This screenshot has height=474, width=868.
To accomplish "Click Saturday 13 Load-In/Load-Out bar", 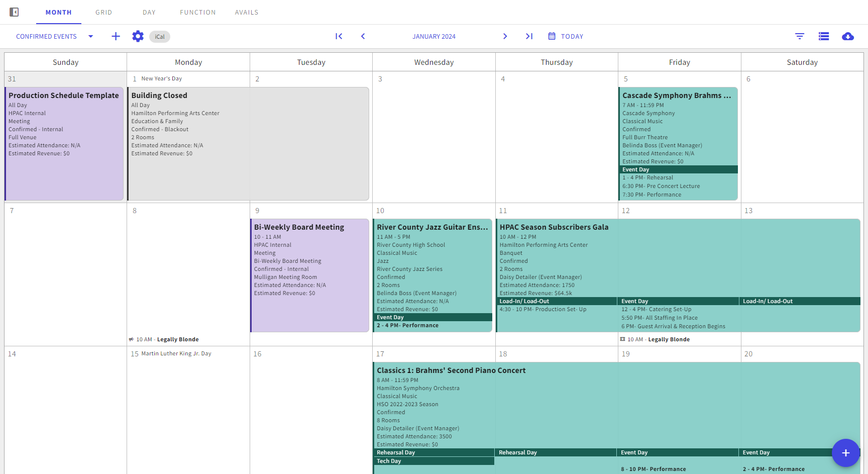I will click(801, 301).
